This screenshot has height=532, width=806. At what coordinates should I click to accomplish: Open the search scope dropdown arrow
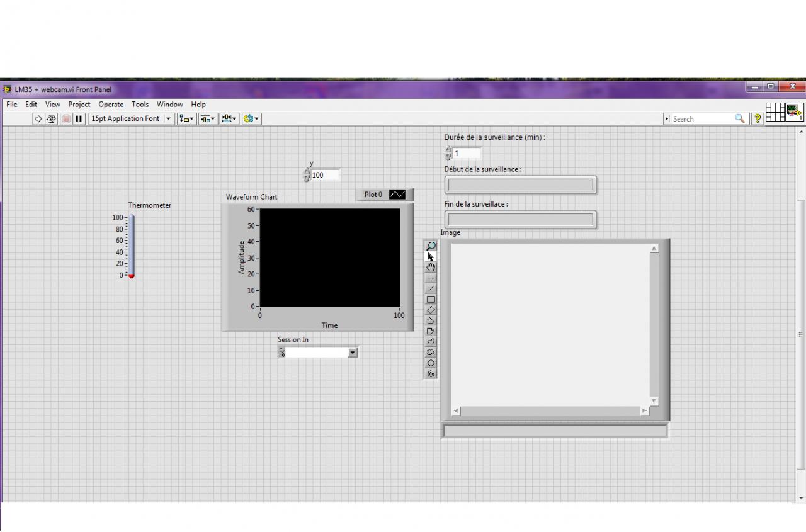coord(667,118)
